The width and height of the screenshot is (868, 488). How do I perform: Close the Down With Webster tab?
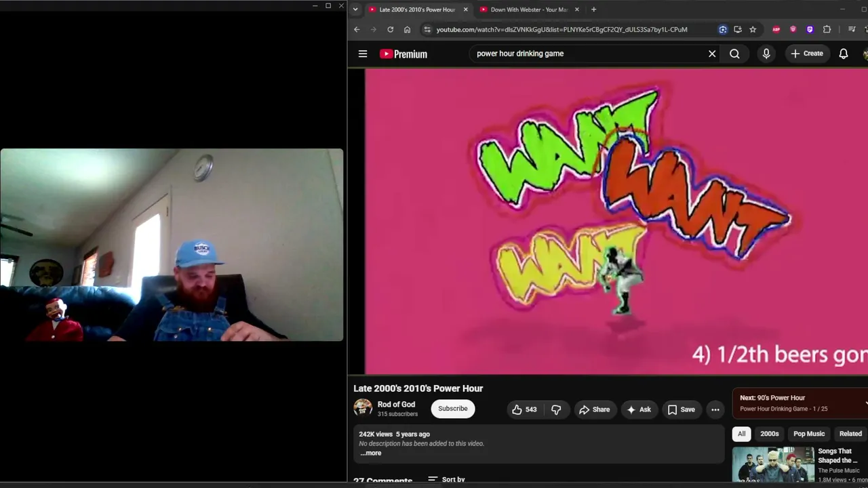coord(576,9)
